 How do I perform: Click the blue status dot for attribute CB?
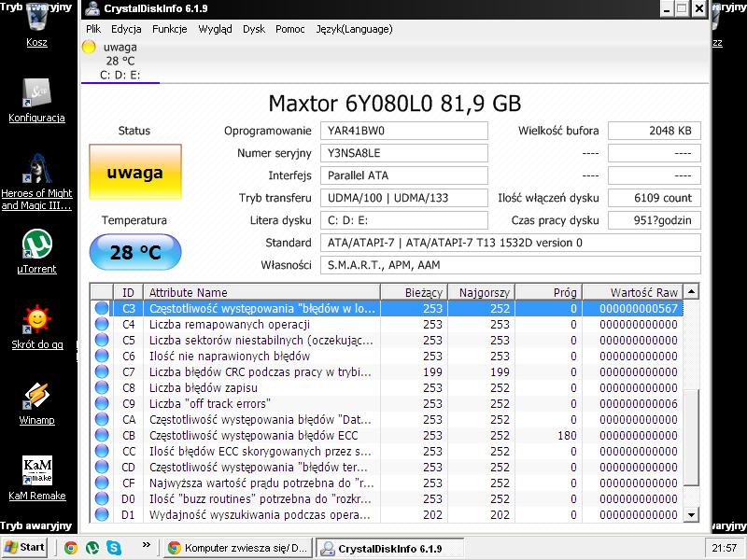[102, 435]
